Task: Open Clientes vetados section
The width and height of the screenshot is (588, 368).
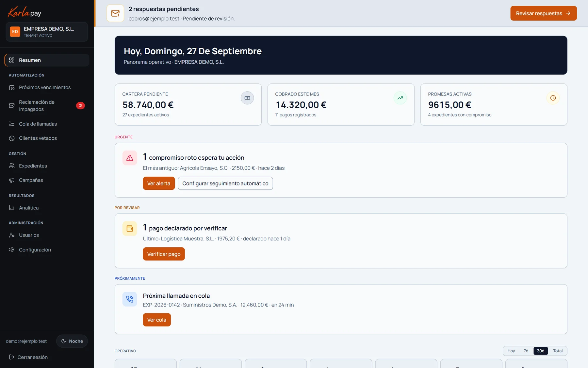Action: coord(47,138)
